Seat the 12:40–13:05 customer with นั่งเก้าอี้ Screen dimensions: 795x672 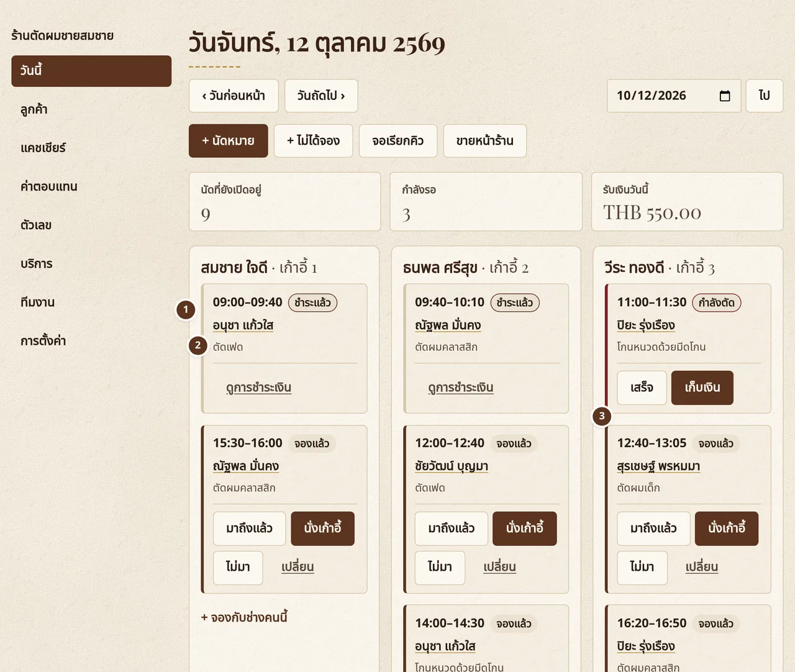click(x=727, y=529)
